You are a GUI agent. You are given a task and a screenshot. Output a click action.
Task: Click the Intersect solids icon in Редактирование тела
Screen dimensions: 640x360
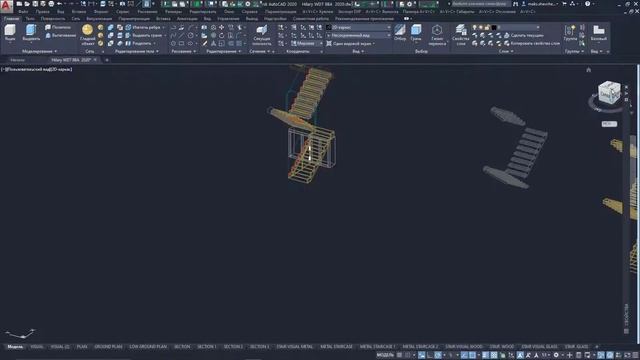(x=111, y=43)
